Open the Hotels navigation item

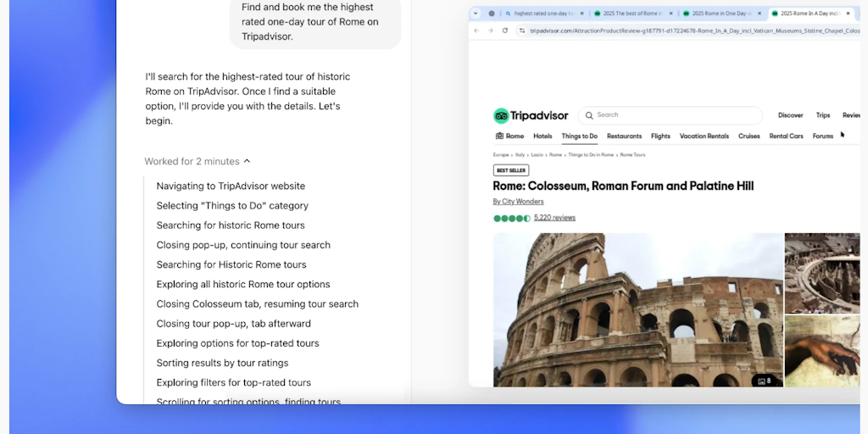pyautogui.click(x=542, y=136)
